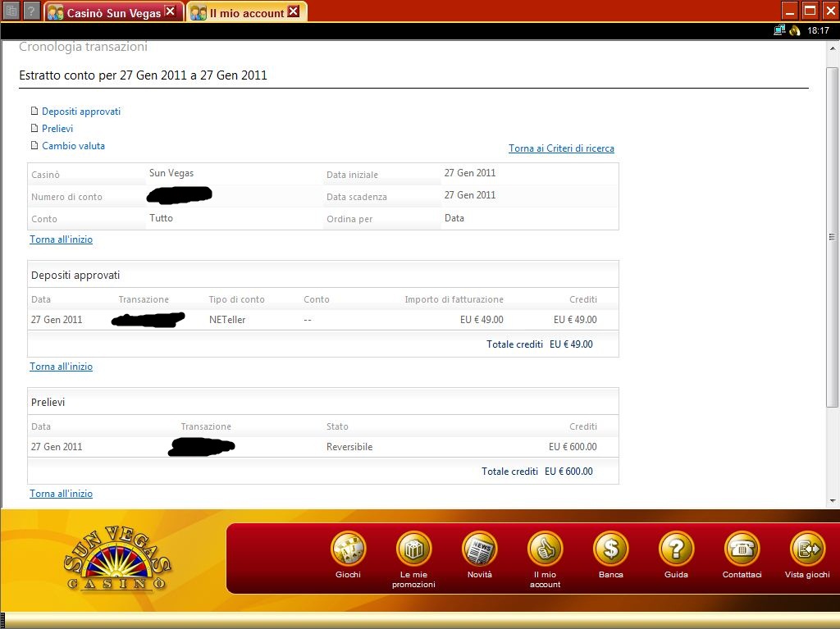The height and width of the screenshot is (629, 840).
Task: Click the Contattaci telephone icon
Action: (742, 549)
